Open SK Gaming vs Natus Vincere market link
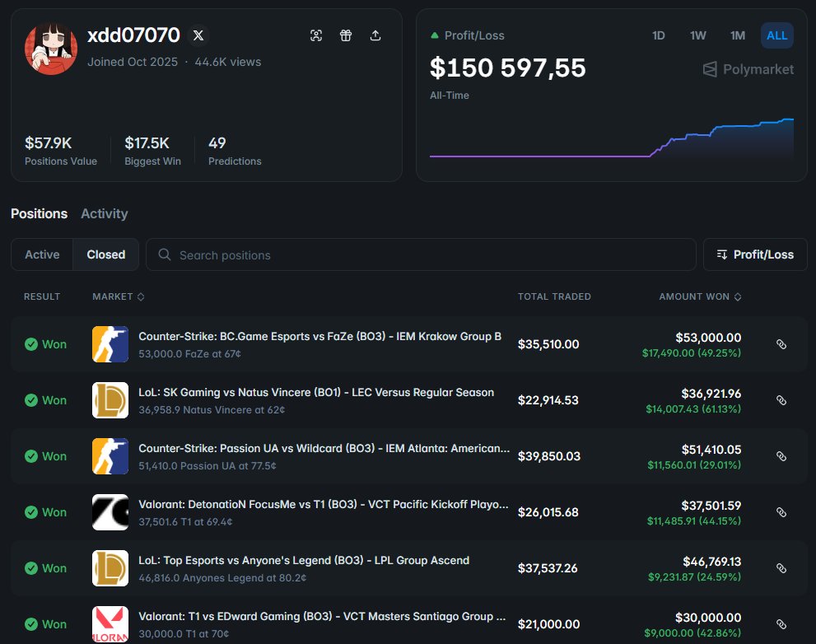The image size is (816, 644). pos(316,393)
